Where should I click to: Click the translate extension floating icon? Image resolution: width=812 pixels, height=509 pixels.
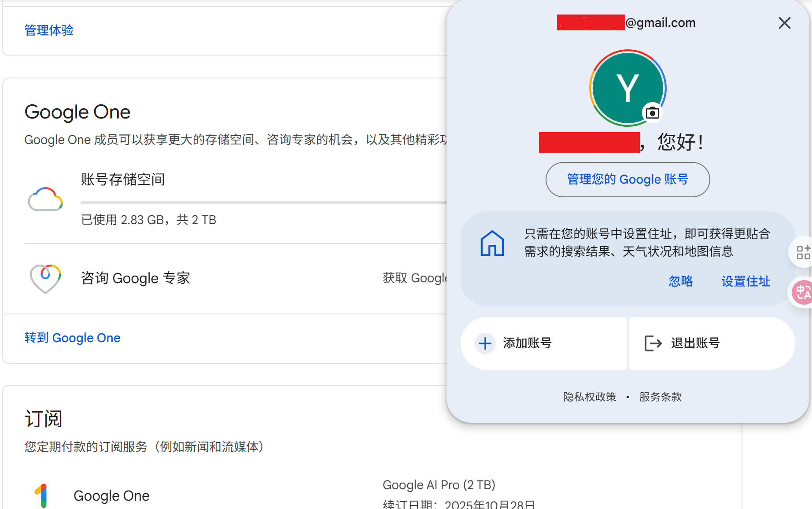[802, 292]
